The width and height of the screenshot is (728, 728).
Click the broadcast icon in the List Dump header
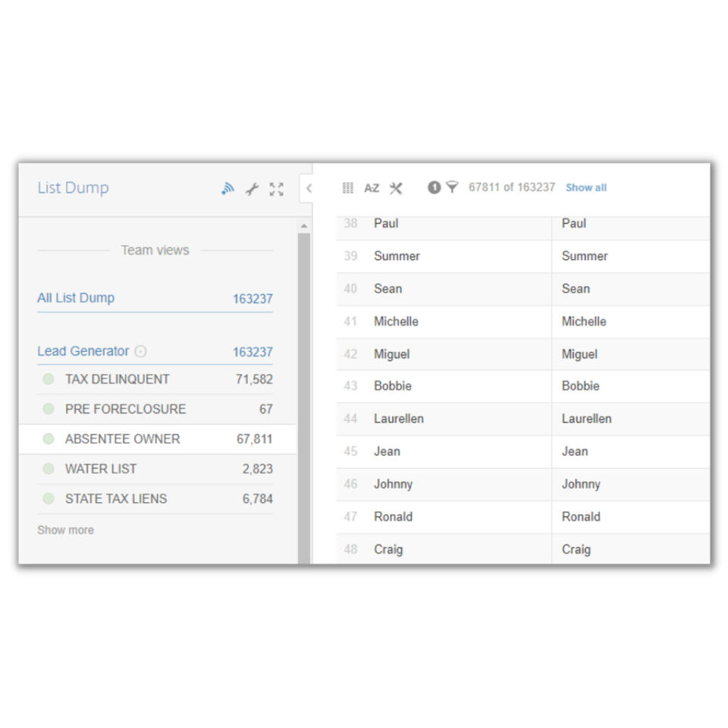227,189
